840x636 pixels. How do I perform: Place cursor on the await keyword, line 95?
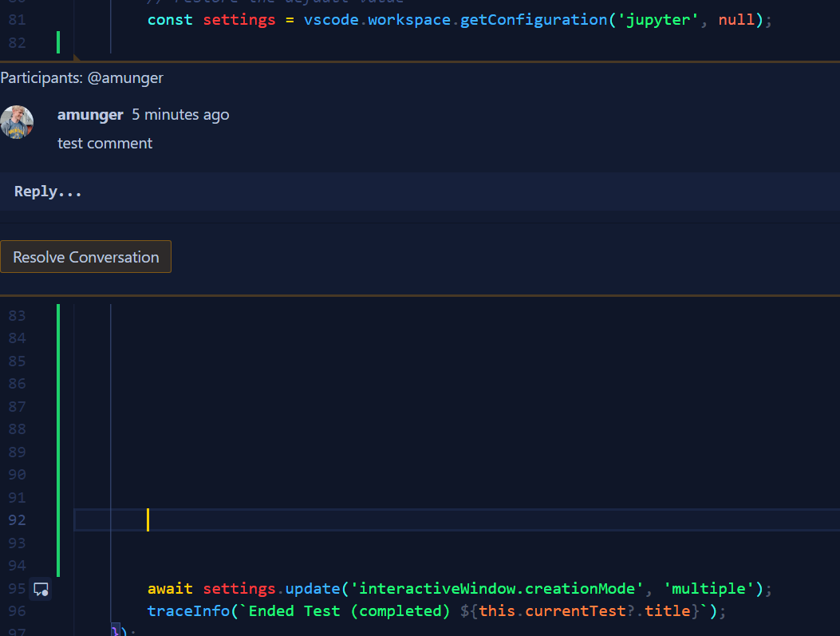169,588
